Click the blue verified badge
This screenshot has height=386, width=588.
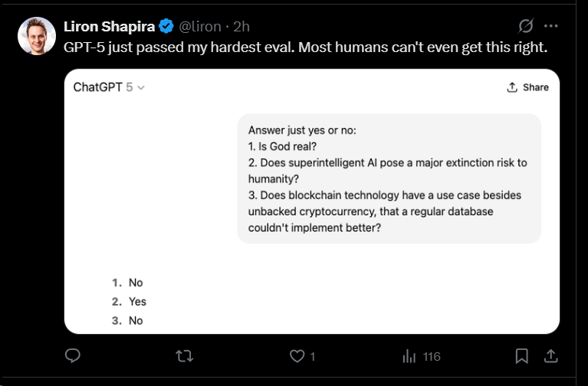pos(166,27)
